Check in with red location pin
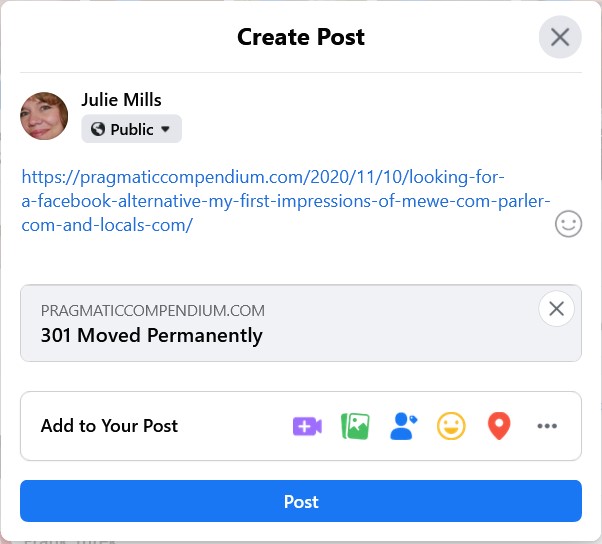Screen dimensions: 602x544 pyautogui.click(x=499, y=426)
